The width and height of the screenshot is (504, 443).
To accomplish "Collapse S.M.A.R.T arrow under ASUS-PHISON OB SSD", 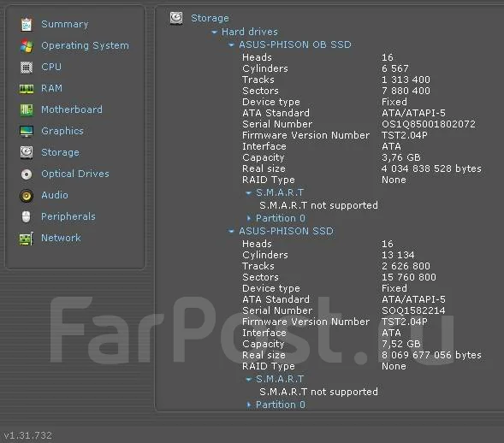I will click(x=248, y=193).
